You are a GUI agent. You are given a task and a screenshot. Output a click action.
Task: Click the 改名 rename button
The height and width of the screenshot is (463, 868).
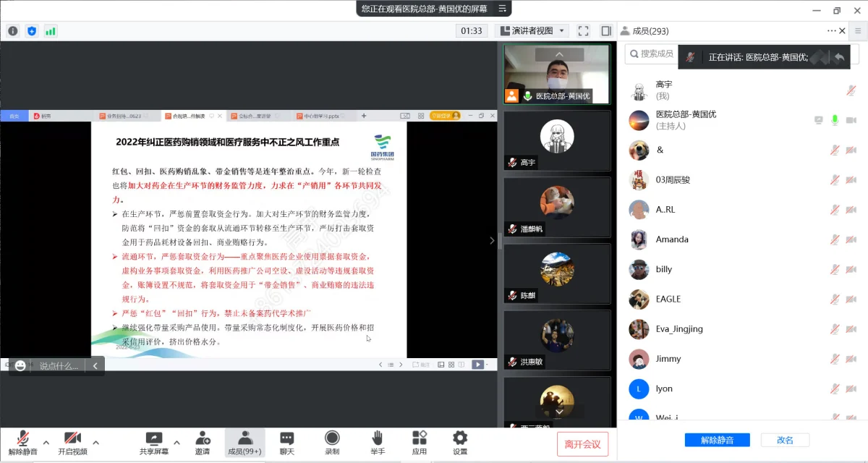[785, 440]
